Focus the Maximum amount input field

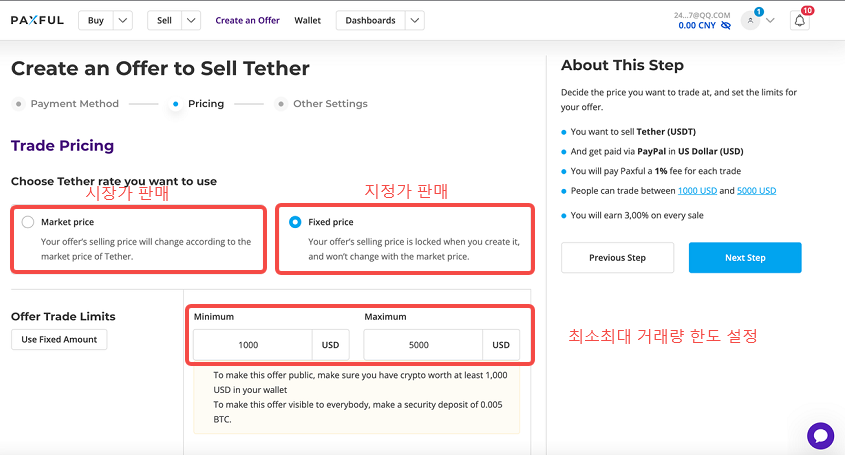(423, 345)
